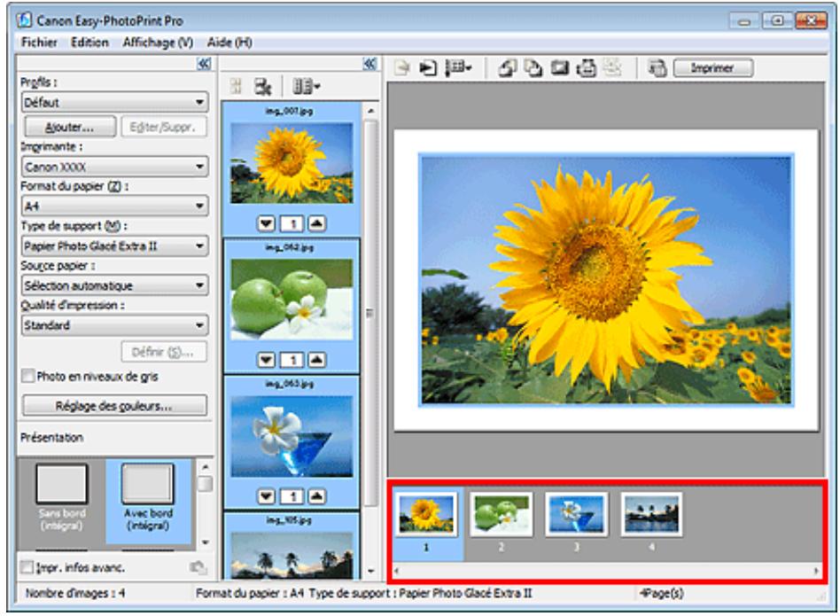Expand the Type de support dropdown
Viewport: 840px width, 616px height.
click(114, 246)
